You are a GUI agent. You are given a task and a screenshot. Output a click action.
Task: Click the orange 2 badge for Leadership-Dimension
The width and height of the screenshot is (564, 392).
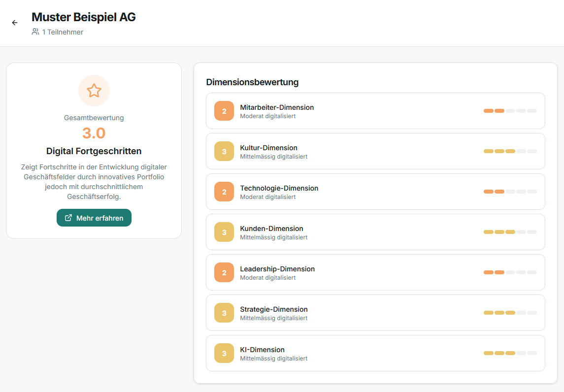[224, 272]
